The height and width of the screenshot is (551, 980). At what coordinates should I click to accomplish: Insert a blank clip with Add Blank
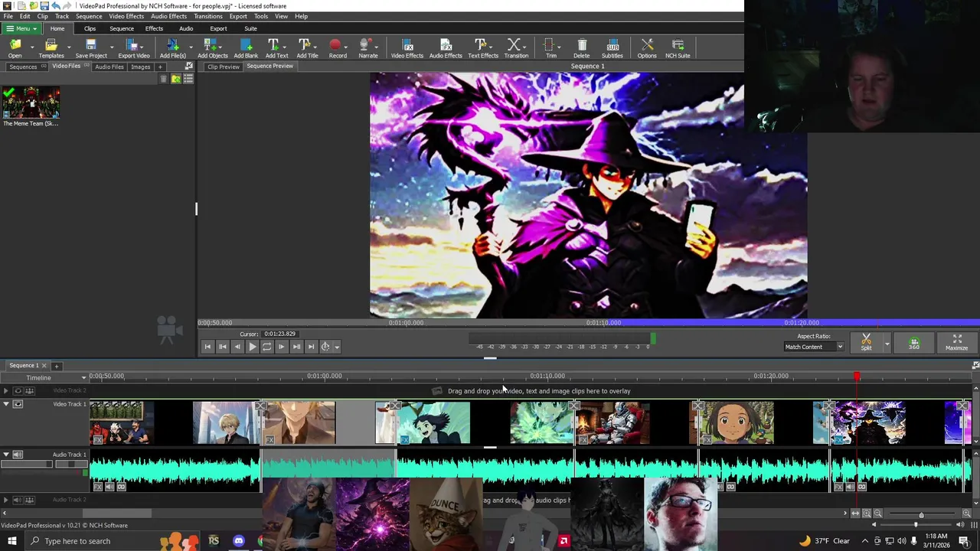point(246,48)
